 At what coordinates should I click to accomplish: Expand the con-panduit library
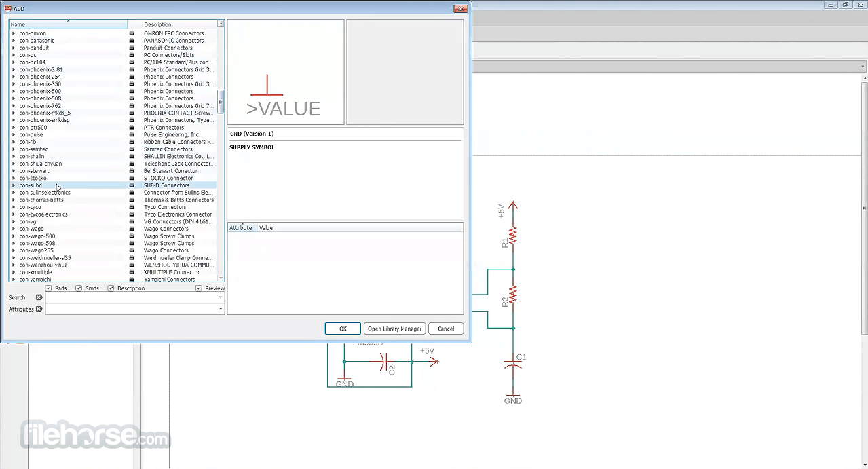14,48
